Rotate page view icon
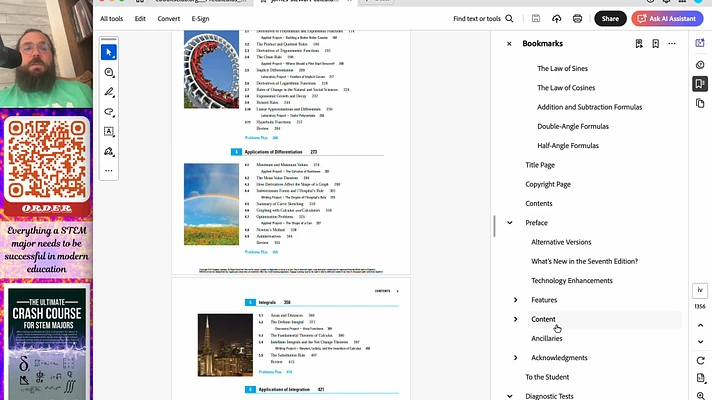This screenshot has height=400, width=712. click(700, 360)
